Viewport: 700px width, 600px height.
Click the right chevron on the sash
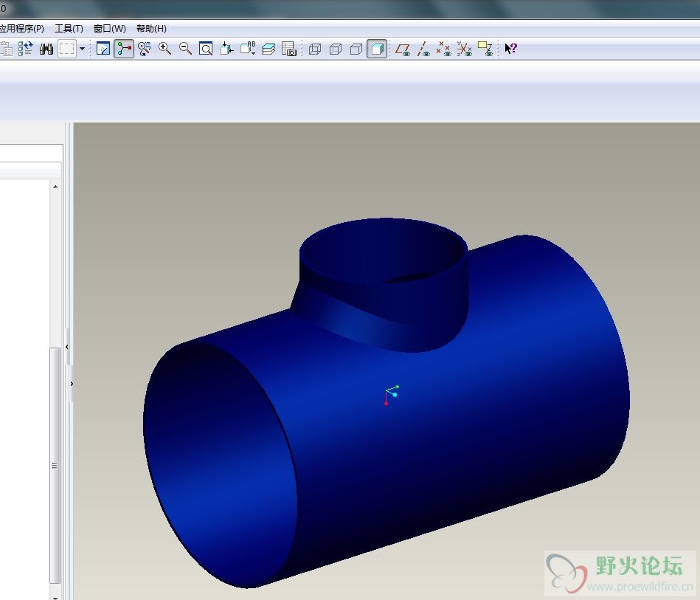[x=72, y=384]
